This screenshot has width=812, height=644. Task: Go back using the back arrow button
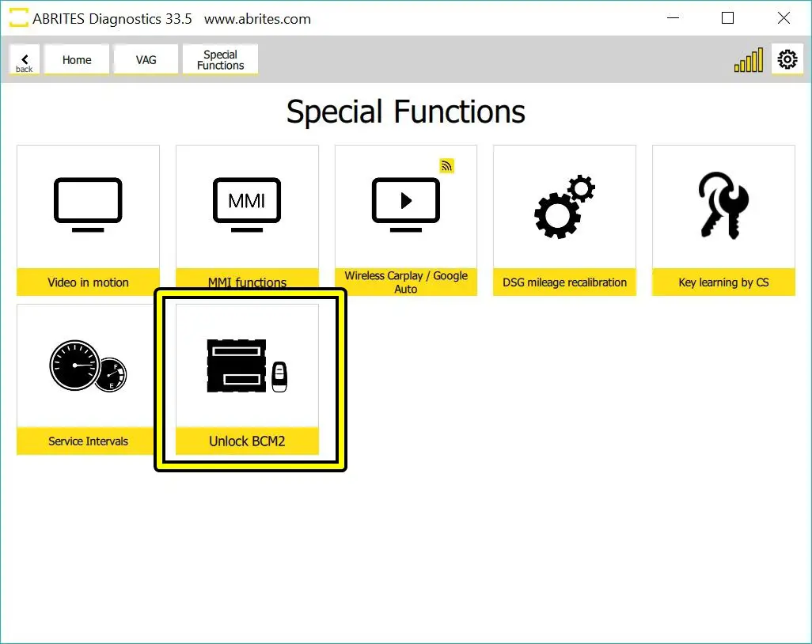point(25,59)
